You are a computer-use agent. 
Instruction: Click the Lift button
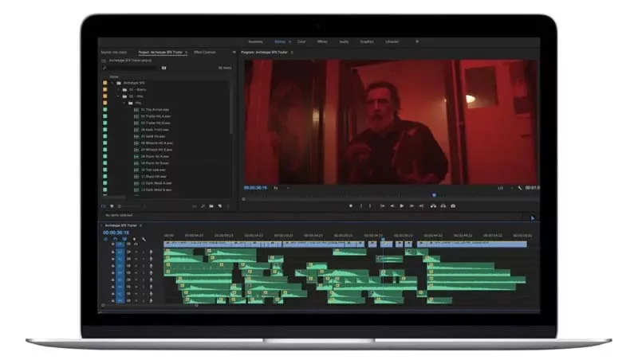[x=433, y=206]
